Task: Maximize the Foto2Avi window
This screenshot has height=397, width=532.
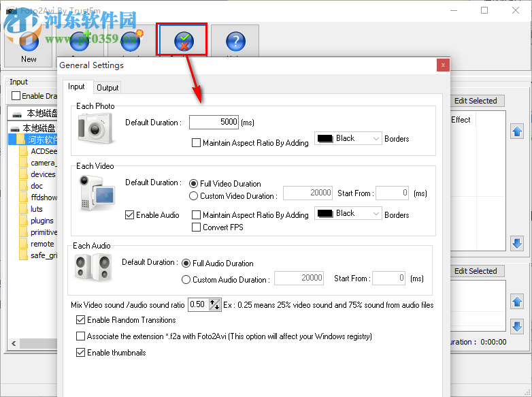Action: [484, 10]
